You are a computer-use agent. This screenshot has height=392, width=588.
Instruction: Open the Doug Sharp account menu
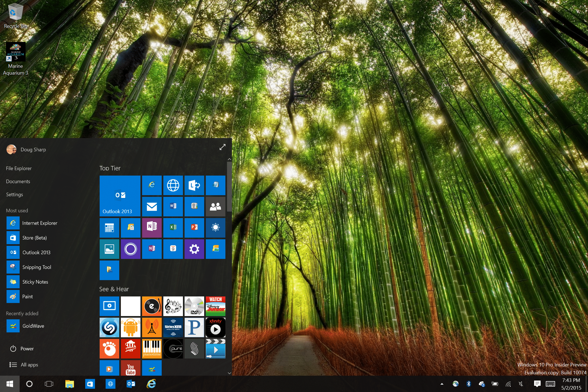point(26,149)
